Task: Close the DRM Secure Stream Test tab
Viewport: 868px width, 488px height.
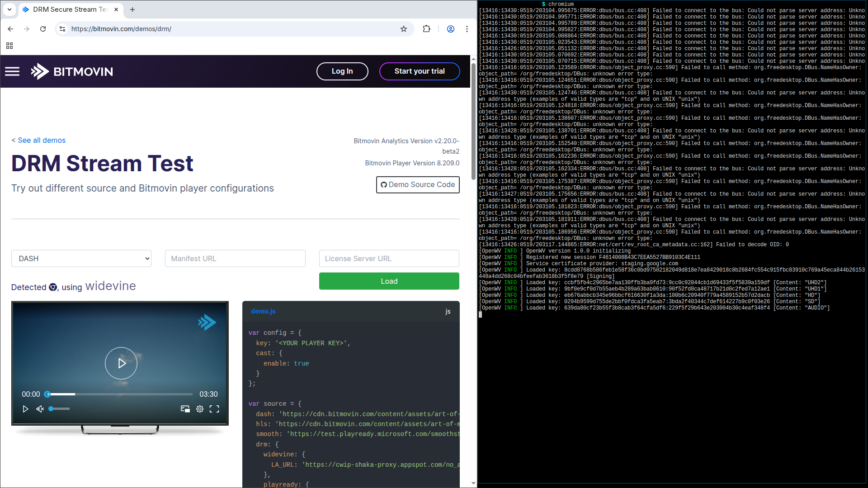Action: [116, 9]
